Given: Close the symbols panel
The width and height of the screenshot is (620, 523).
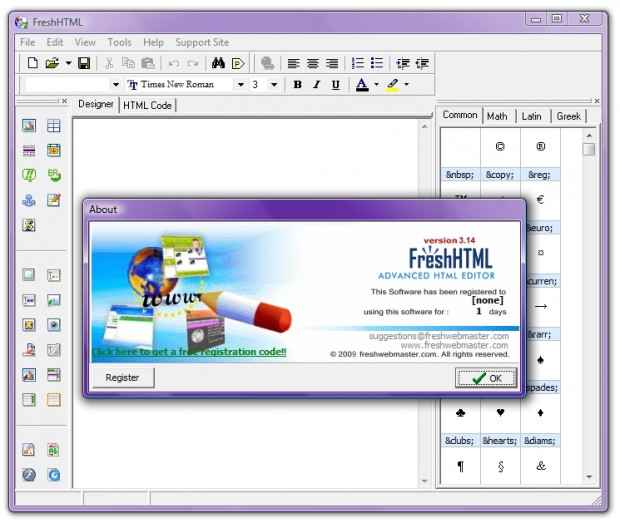Looking at the screenshot, I should 597,101.
